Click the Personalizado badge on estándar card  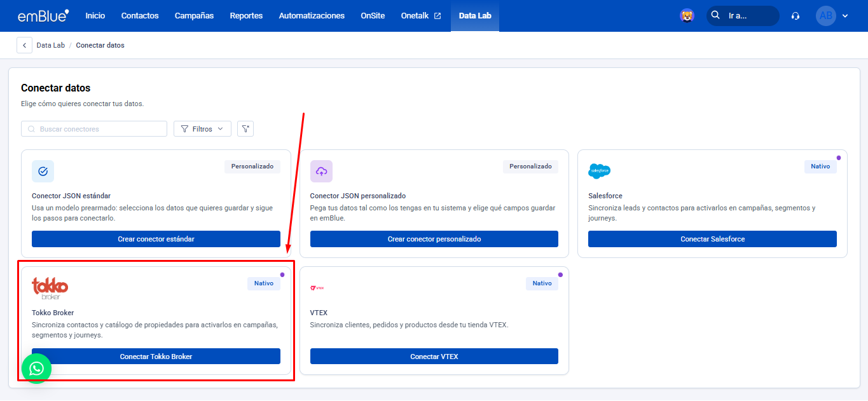[252, 167]
